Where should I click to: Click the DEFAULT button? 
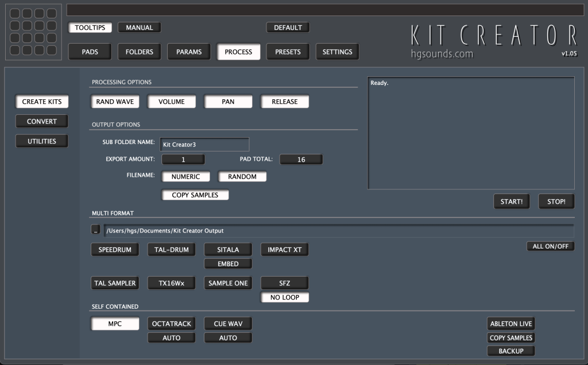point(288,28)
